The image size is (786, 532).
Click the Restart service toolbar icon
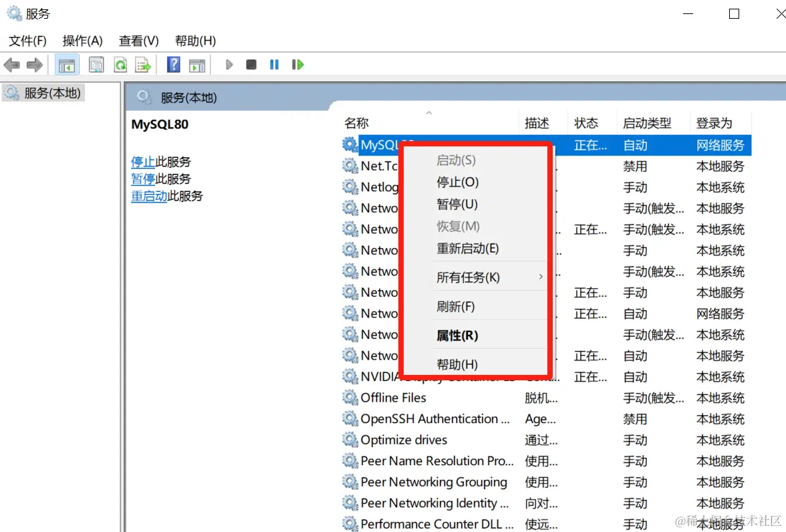coord(298,65)
